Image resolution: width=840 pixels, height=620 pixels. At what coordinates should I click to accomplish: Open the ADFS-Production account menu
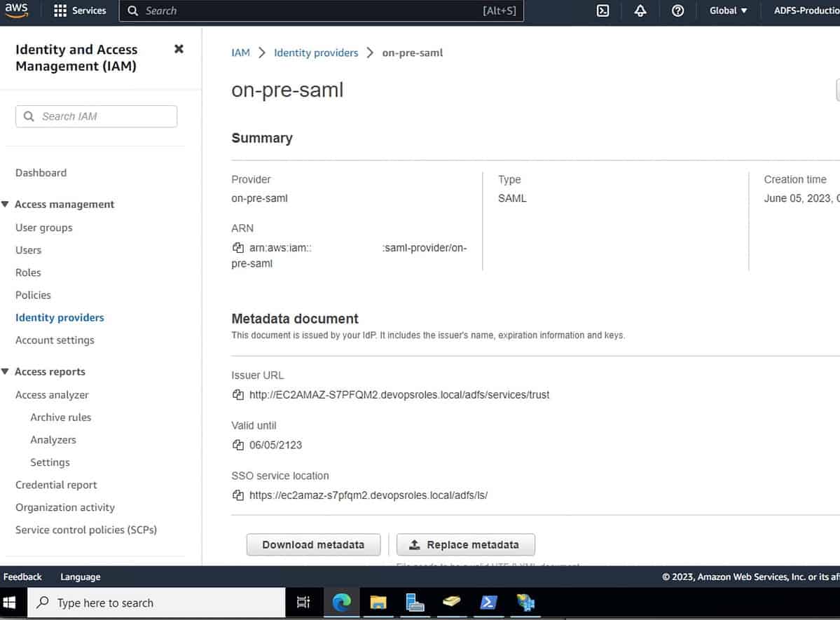click(x=804, y=11)
